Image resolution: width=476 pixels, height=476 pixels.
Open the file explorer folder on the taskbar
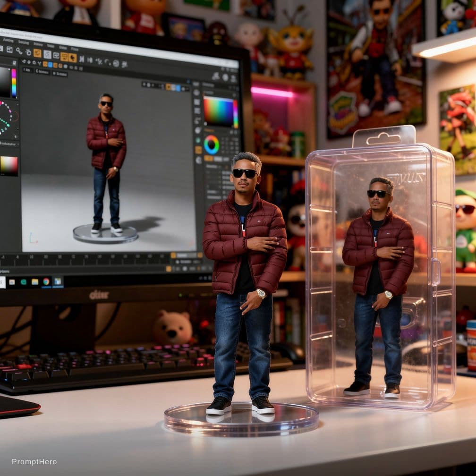click(x=35, y=282)
